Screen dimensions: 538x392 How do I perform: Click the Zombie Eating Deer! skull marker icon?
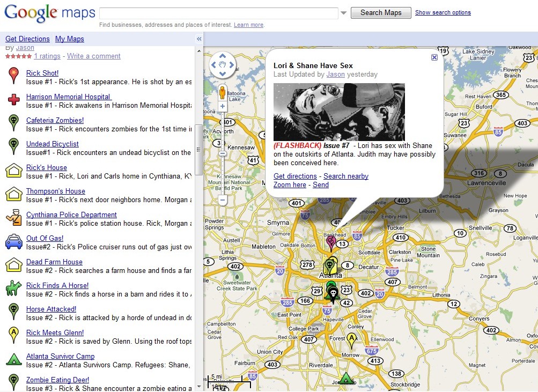[x=13, y=382]
